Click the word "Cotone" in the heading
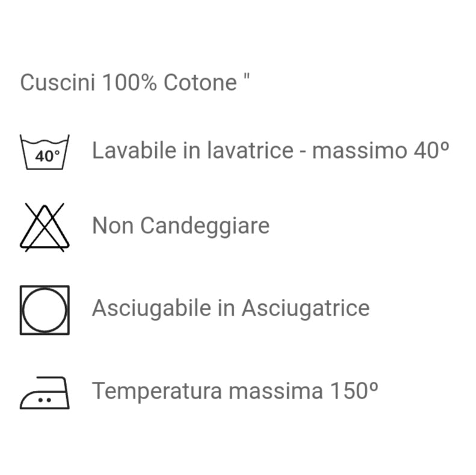 201,82
